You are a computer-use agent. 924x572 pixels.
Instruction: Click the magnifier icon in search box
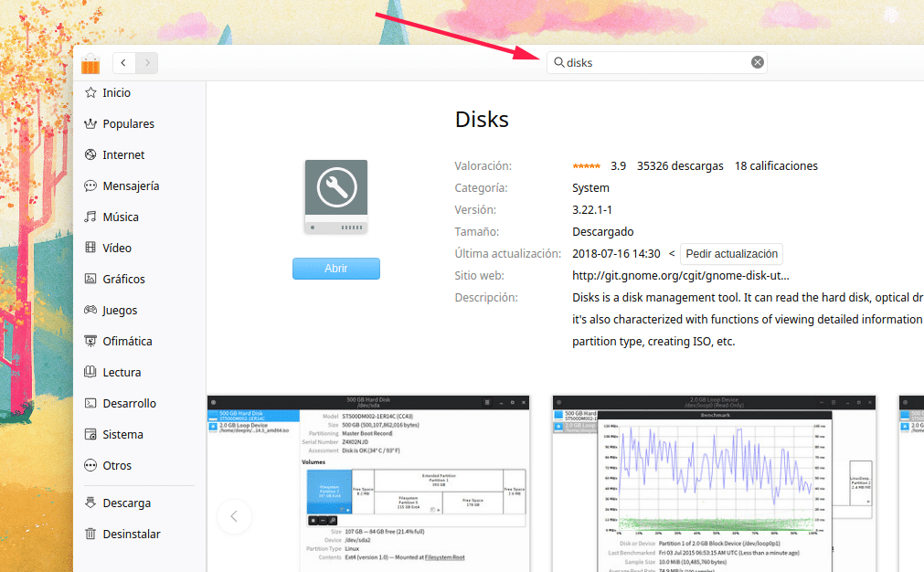click(558, 62)
